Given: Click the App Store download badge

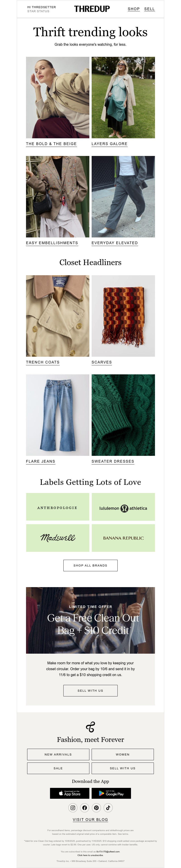Looking at the screenshot, I should [x=70, y=793].
